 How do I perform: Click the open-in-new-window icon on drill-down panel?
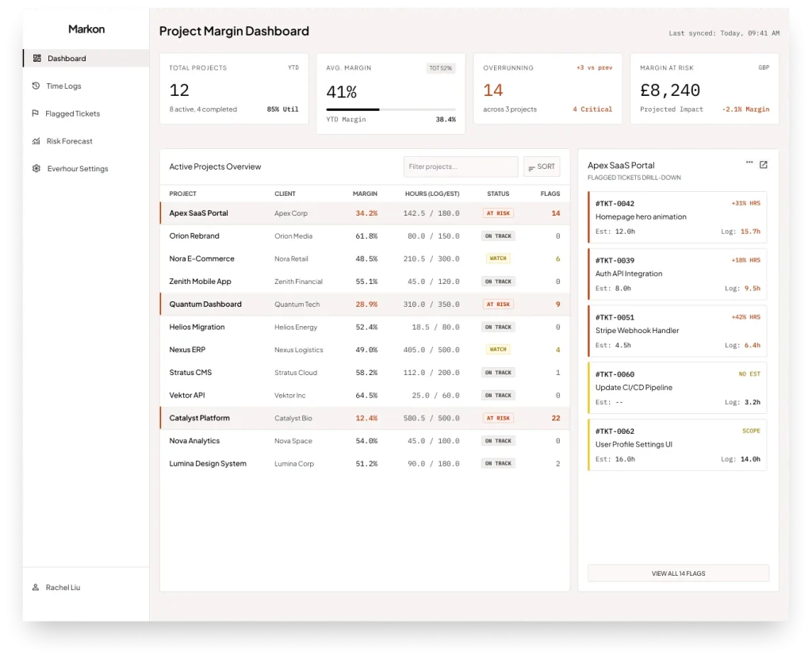(764, 165)
